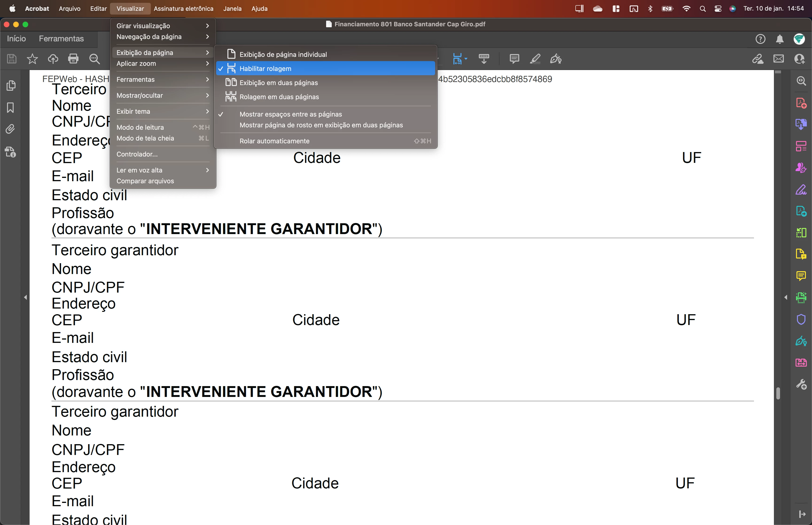Click the star bookmark favorite icon
The height and width of the screenshot is (525, 812).
pos(32,59)
